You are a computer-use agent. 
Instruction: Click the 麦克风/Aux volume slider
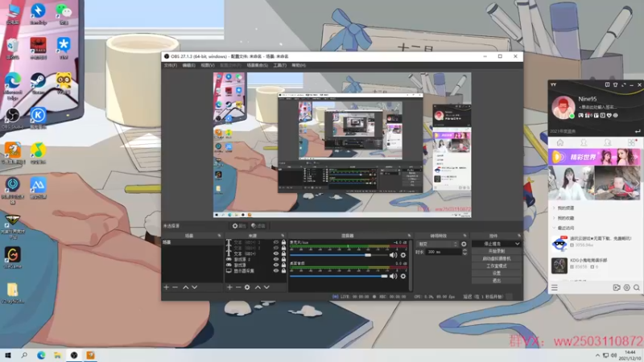[x=338, y=255]
